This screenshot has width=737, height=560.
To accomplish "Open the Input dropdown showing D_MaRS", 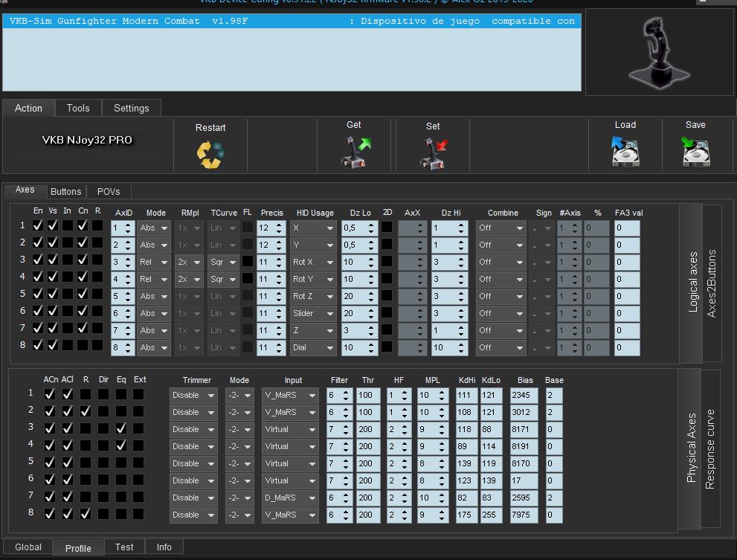I will 289,498.
